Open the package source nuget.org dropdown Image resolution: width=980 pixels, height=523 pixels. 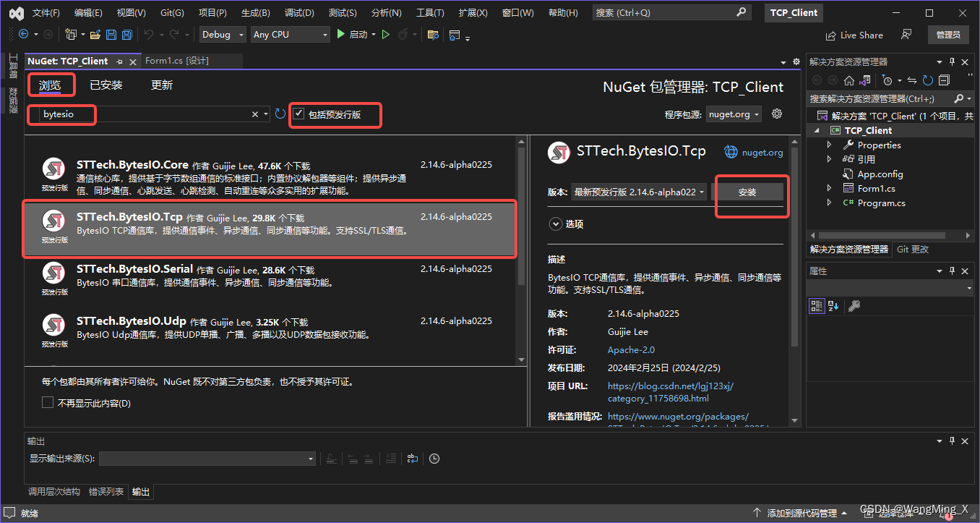point(734,114)
